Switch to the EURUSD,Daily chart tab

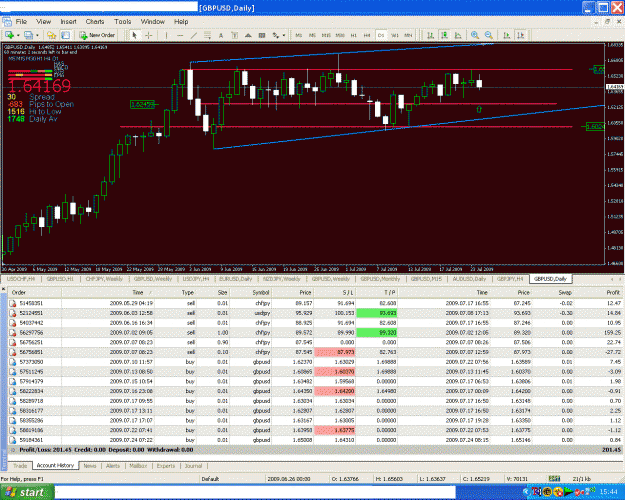[x=236, y=279]
